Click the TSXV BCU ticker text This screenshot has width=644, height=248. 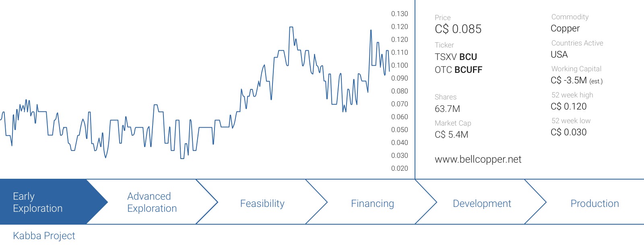point(456,57)
